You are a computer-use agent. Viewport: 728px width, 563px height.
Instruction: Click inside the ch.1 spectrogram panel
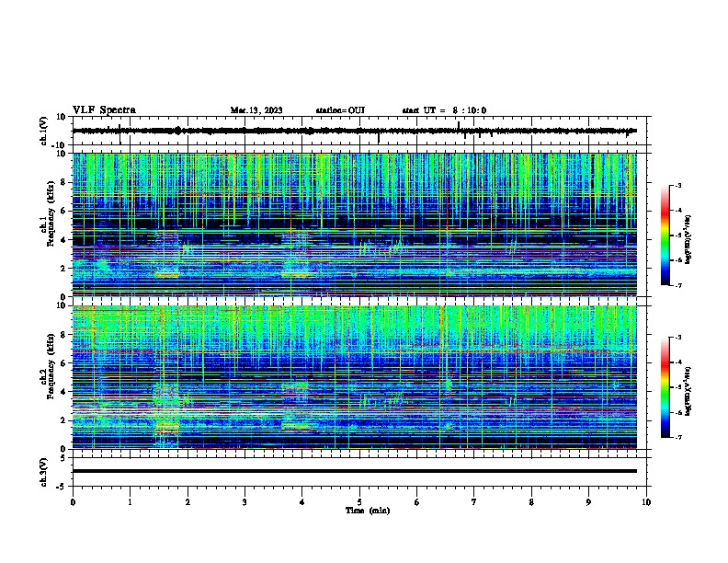tap(354, 224)
